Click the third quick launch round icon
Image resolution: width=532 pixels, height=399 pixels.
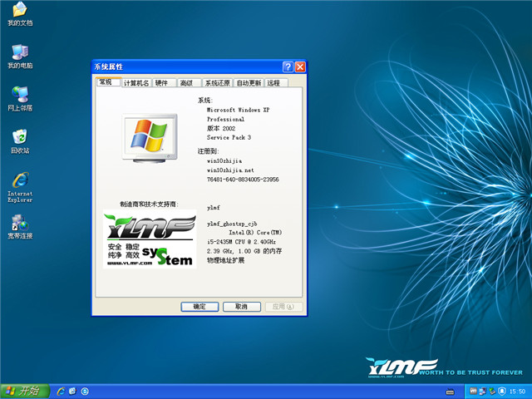click(x=85, y=392)
